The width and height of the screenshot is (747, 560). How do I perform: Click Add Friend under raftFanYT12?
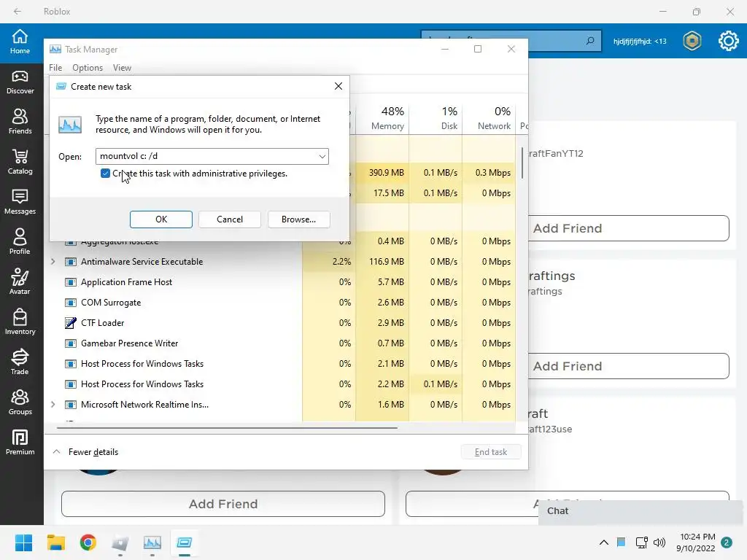coord(628,228)
